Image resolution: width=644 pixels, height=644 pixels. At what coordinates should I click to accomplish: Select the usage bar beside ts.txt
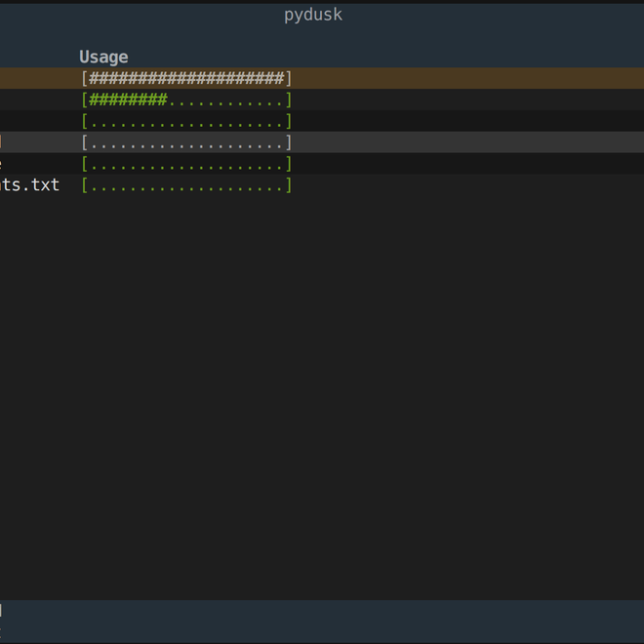click(x=186, y=185)
